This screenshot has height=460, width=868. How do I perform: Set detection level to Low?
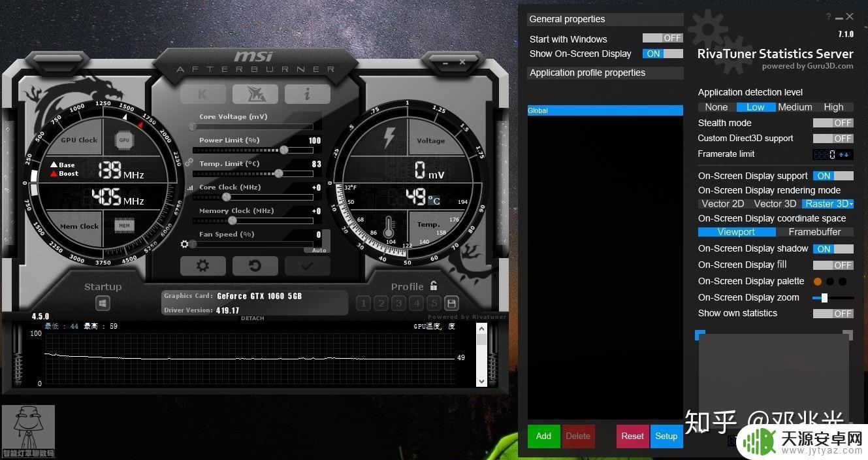click(756, 107)
